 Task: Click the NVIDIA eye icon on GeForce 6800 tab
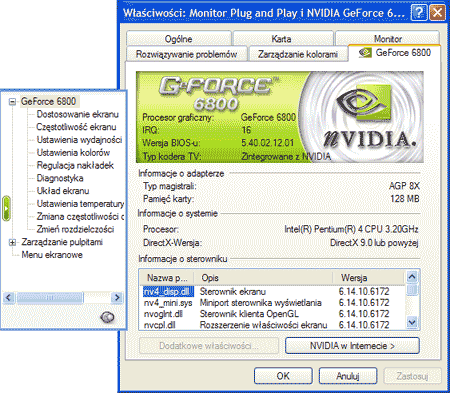[365, 53]
